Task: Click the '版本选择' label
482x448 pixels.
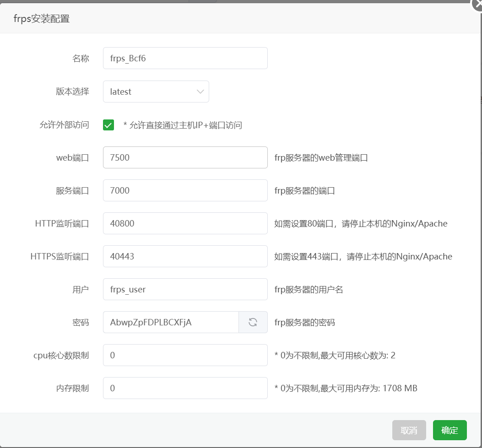Action: 72,92
